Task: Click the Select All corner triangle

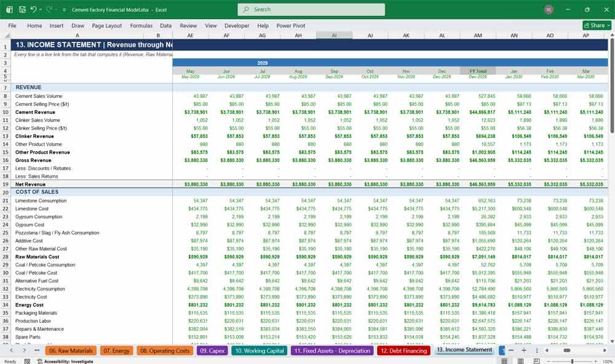Action: click(6, 35)
